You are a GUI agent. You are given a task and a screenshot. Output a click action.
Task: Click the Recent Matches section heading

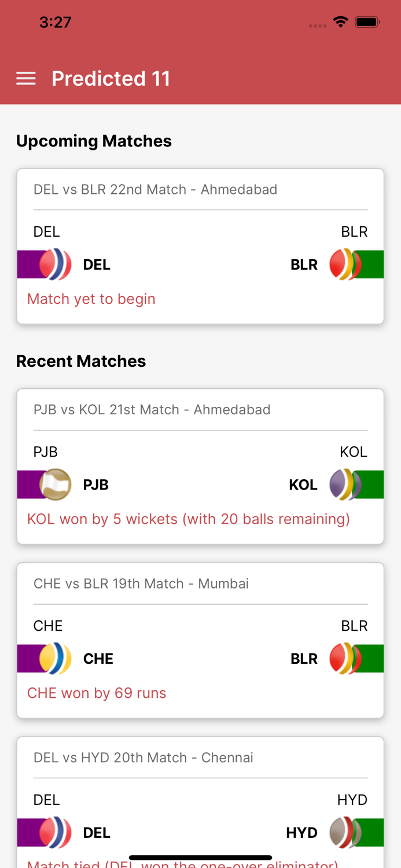point(81,361)
